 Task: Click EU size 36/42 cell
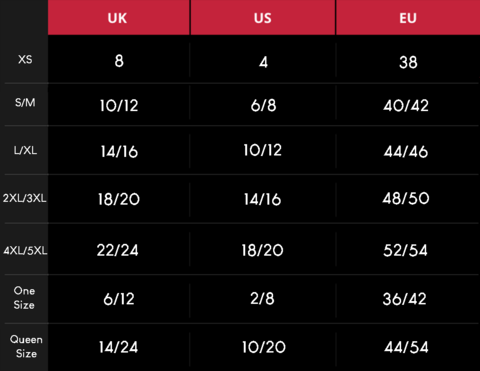coord(405,299)
